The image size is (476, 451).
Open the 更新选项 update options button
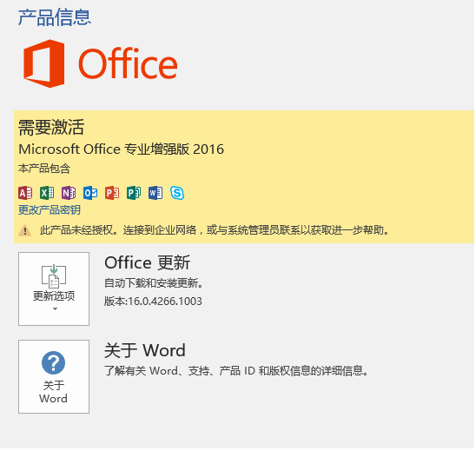[54, 289]
